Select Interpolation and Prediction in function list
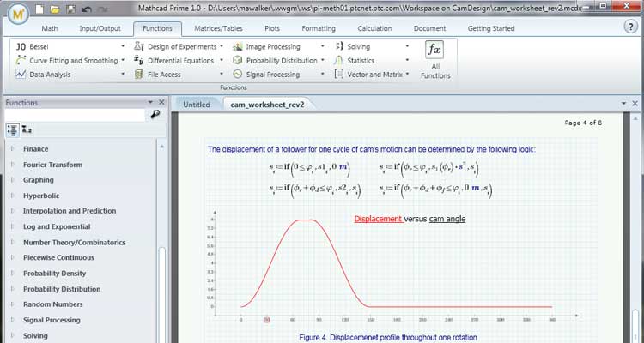The image size is (644, 343). [70, 211]
